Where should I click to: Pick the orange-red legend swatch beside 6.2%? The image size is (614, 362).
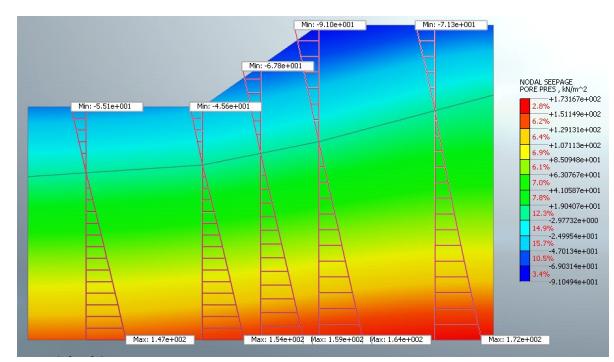(x=525, y=122)
